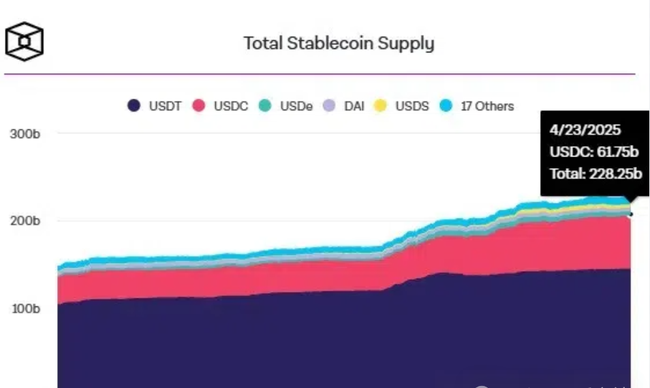Viewport: 650px width, 388px height.
Task: Select the Total Stablecoin Supply title
Action: (339, 43)
